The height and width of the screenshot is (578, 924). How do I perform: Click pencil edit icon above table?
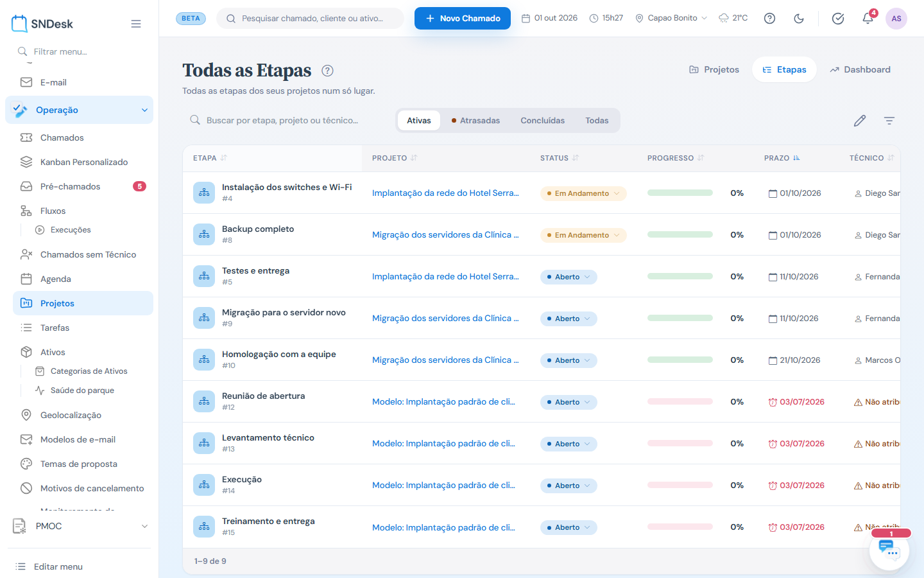point(860,121)
